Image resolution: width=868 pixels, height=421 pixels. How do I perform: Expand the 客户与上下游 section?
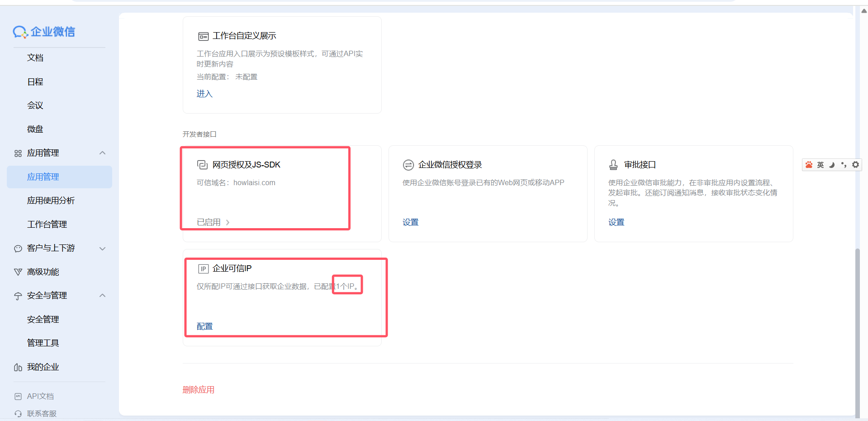point(102,248)
